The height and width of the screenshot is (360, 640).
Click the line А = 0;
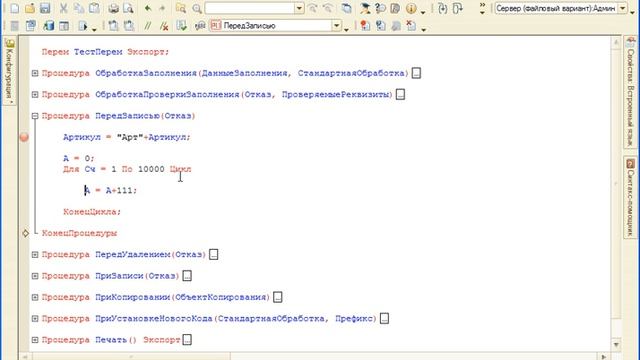[x=78, y=158]
